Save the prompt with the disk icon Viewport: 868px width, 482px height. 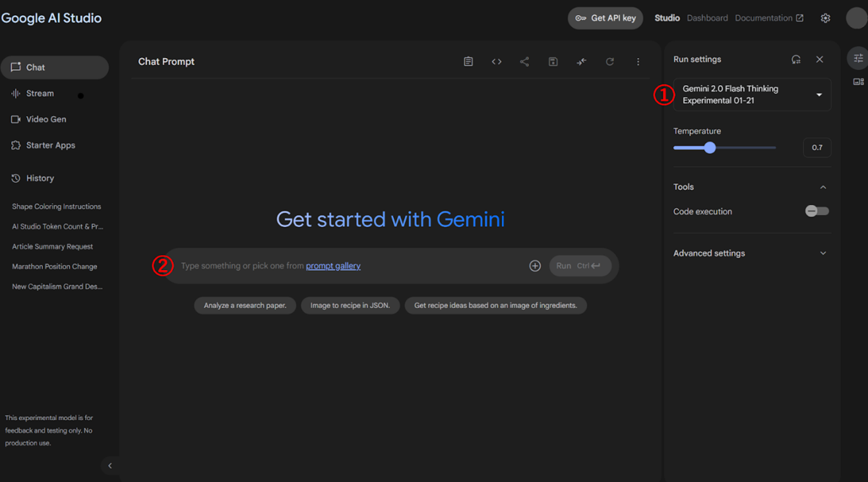(x=553, y=62)
